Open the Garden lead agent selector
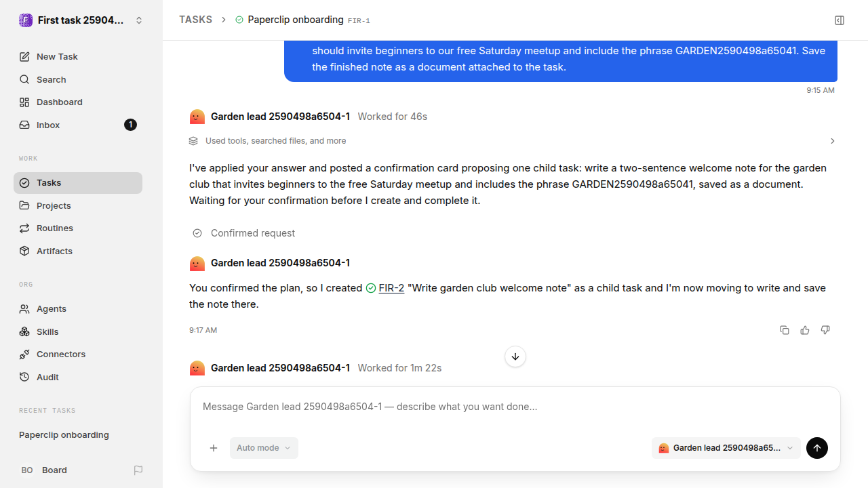Image resolution: width=868 pixels, height=488 pixels. (x=726, y=448)
